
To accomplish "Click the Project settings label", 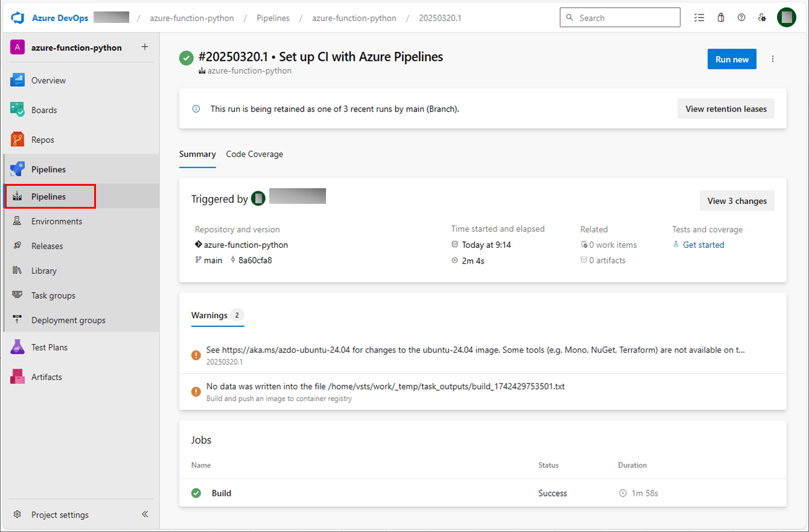I will [60, 515].
